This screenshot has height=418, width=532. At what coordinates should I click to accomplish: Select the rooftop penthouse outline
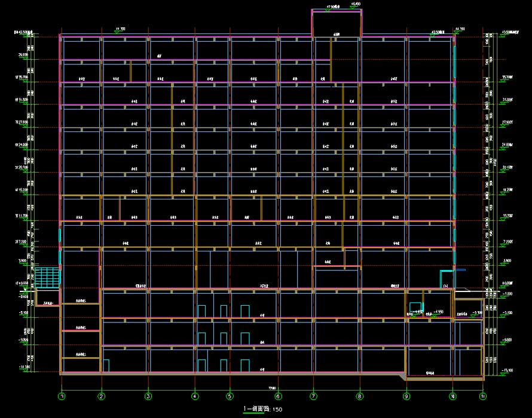pos(337,23)
